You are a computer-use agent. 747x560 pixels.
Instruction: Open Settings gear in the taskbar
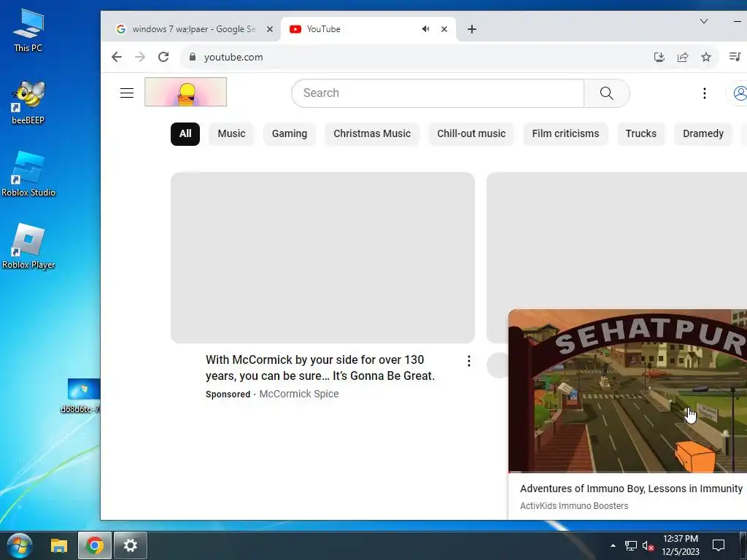pyautogui.click(x=131, y=545)
